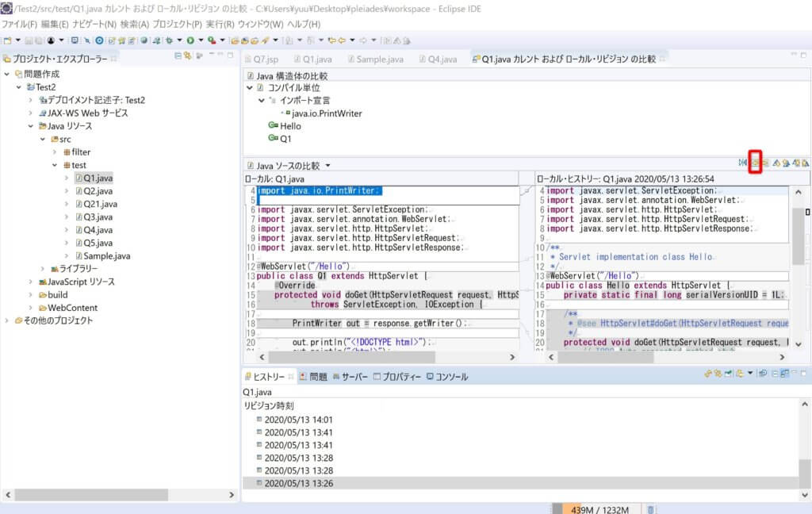Switch to the サーバー tab
This screenshot has height=514, width=812.
click(350, 377)
